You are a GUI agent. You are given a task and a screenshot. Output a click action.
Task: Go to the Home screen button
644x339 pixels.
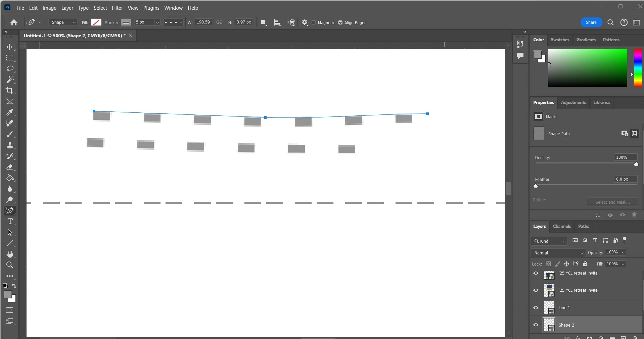point(14,22)
